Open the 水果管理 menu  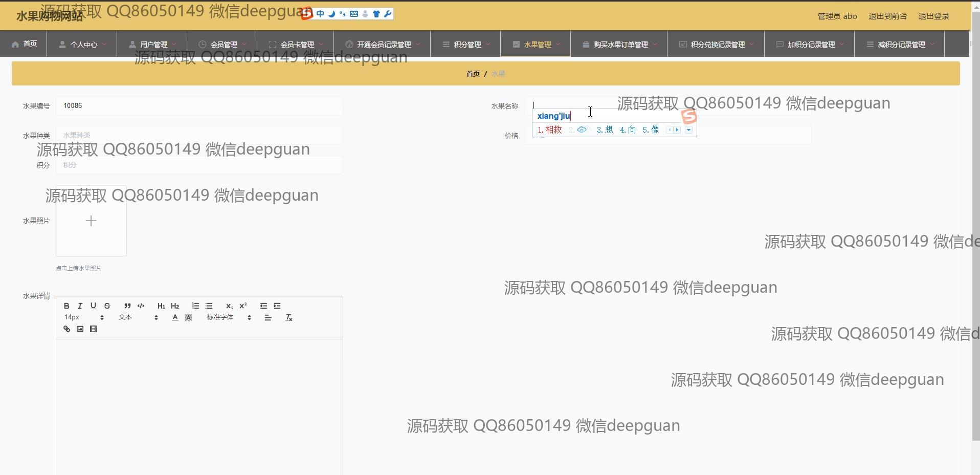tap(537, 45)
